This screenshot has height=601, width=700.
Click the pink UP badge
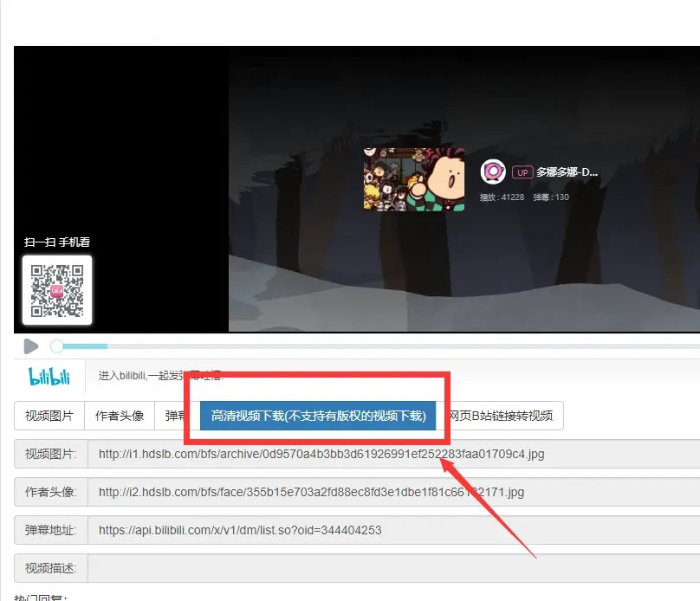point(522,172)
